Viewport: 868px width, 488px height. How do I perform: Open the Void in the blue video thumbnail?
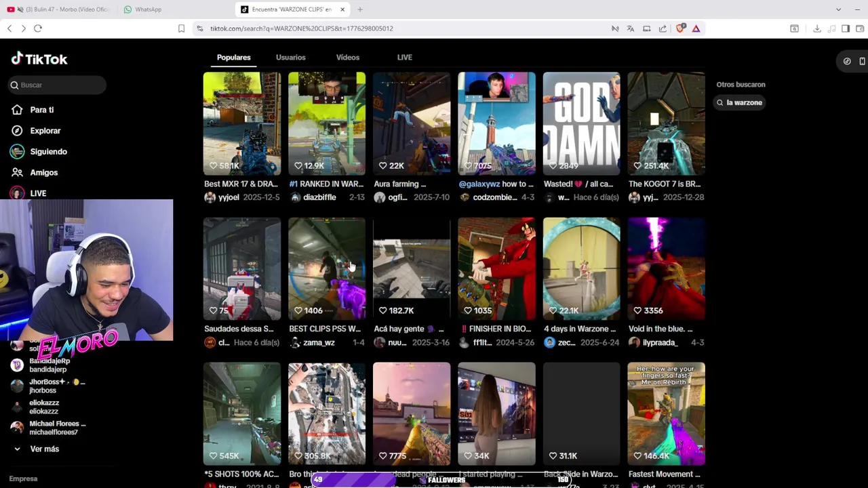666,268
